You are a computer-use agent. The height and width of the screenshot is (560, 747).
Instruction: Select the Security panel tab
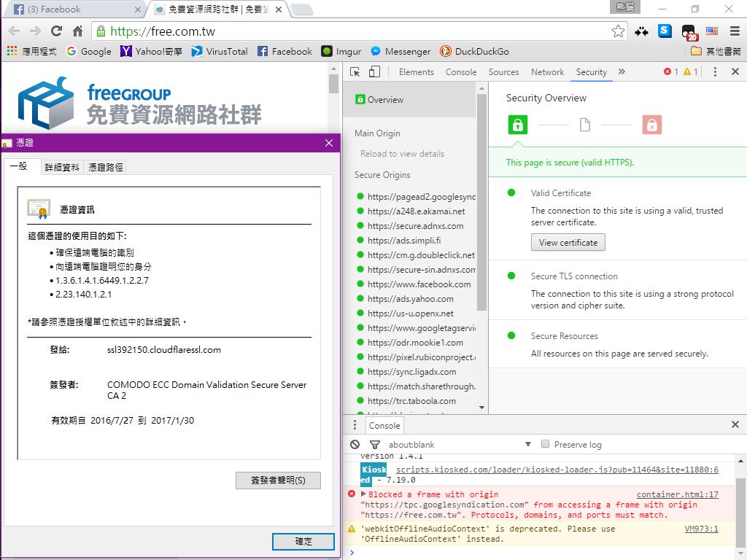(591, 72)
